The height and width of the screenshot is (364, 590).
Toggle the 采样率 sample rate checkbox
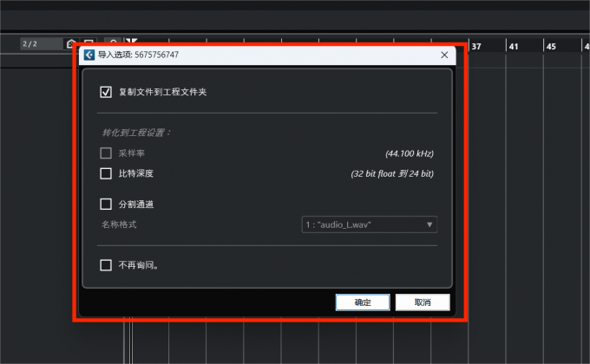(106, 153)
